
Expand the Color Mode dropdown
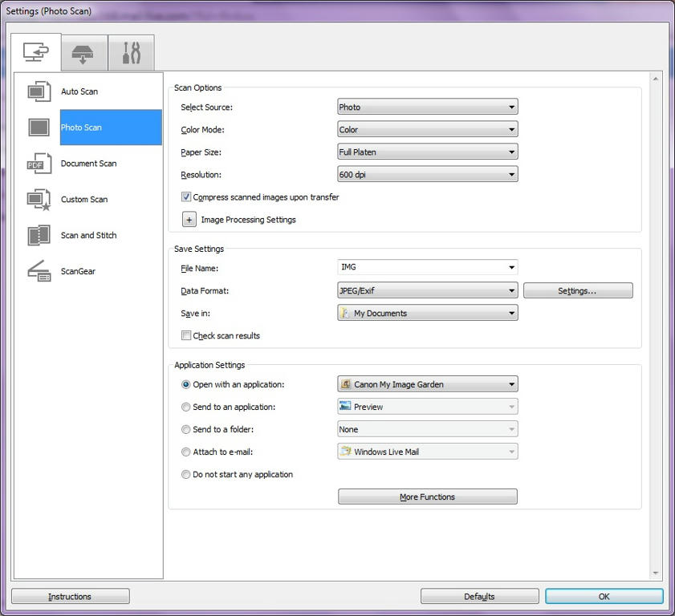(x=427, y=129)
